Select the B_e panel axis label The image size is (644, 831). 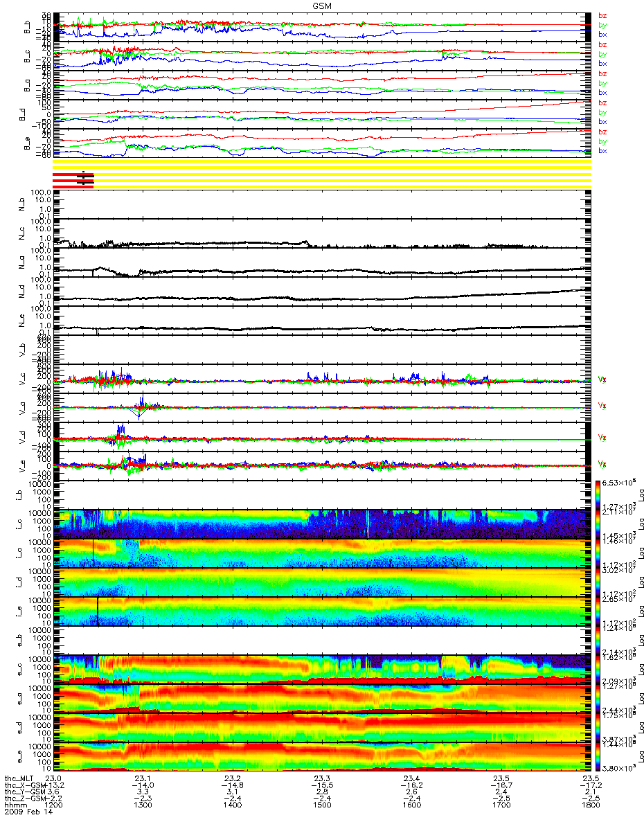(x=26, y=145)
